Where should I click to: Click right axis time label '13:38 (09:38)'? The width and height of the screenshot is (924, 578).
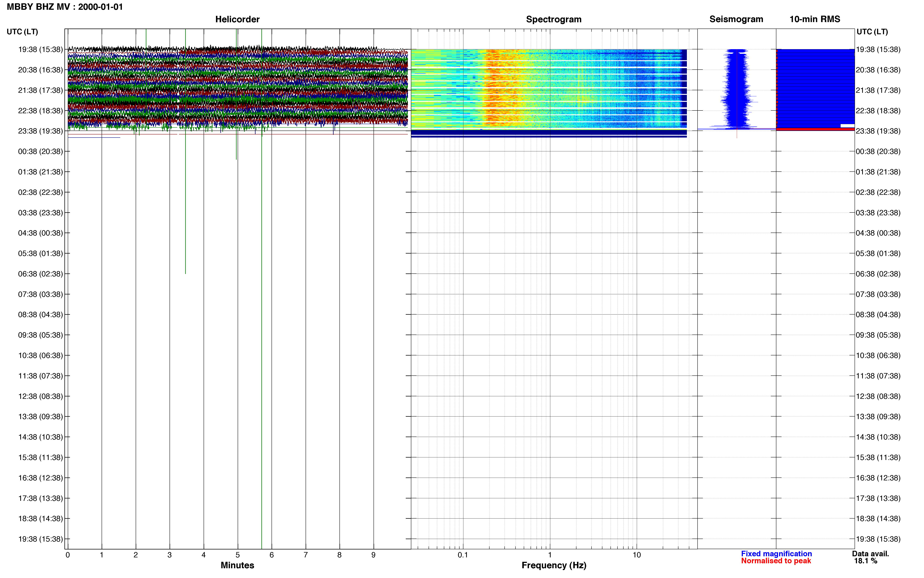point(878,416)
